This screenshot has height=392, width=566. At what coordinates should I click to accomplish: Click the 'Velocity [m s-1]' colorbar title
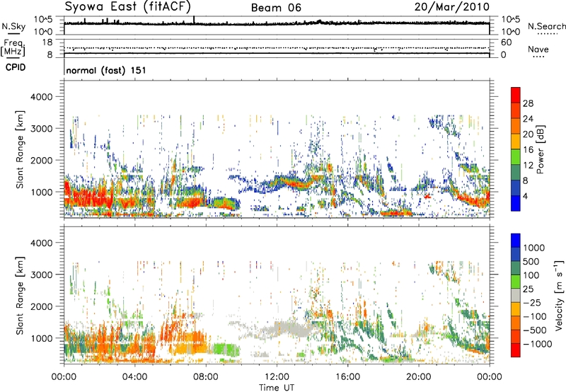tap(559, 295)
